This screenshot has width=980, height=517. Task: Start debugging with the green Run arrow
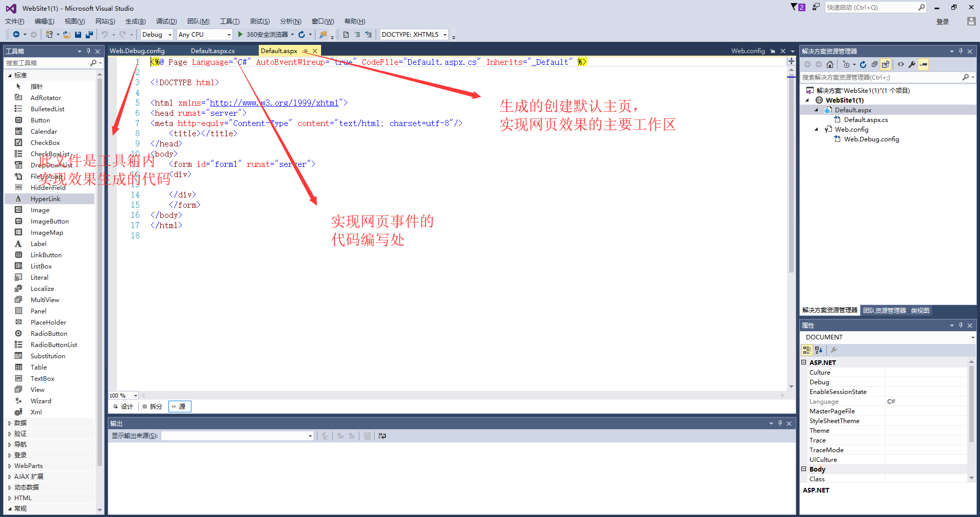click(x=240, y=34)
